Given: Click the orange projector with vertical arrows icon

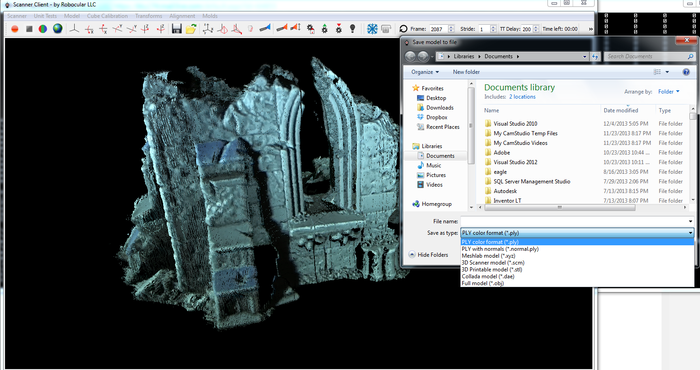Looking at the screenshot, I should tap(295, 28).
